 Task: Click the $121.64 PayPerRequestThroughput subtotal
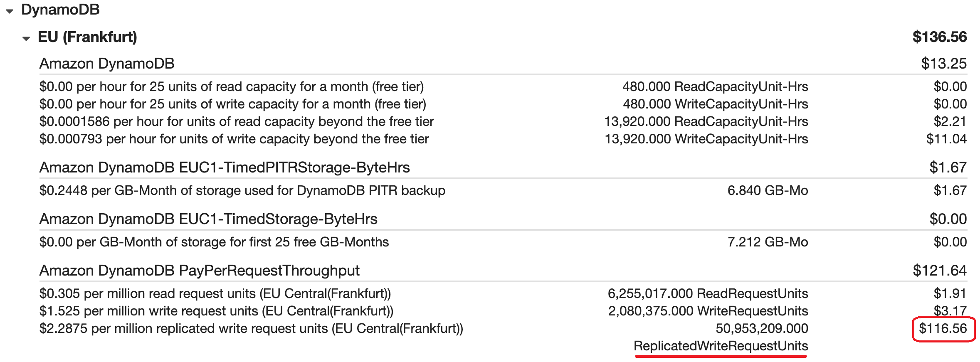[939, 271]
